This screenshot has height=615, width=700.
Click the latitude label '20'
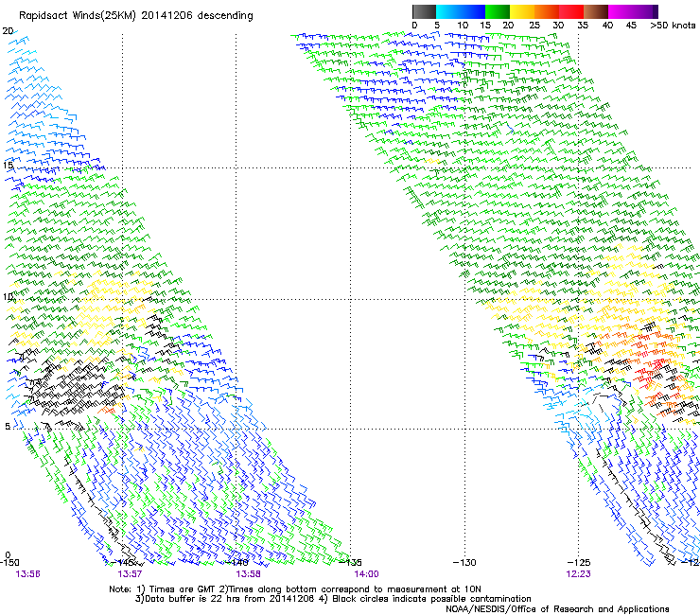click(x=8, y=31)
